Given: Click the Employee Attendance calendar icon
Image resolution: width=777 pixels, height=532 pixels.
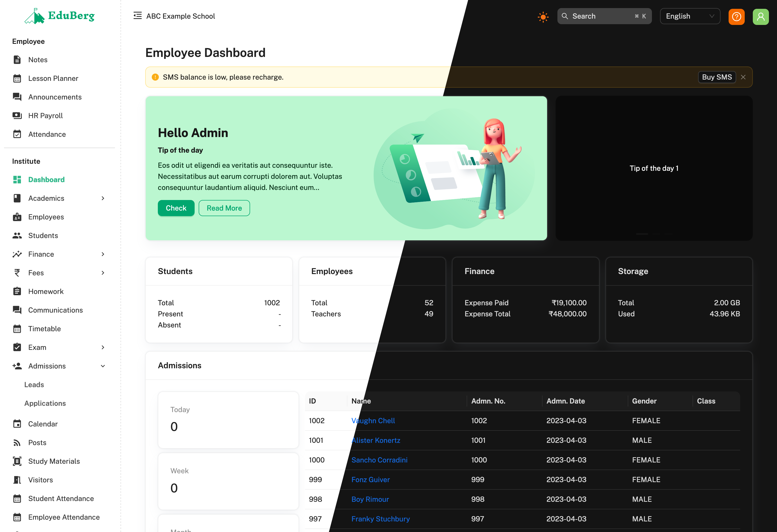Looking at the screenshot, I should click(17, 517).
